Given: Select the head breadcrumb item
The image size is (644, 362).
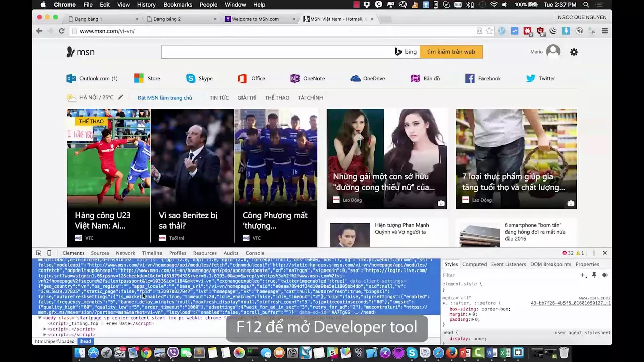Looking at the screenshot, I should (86, 342).
